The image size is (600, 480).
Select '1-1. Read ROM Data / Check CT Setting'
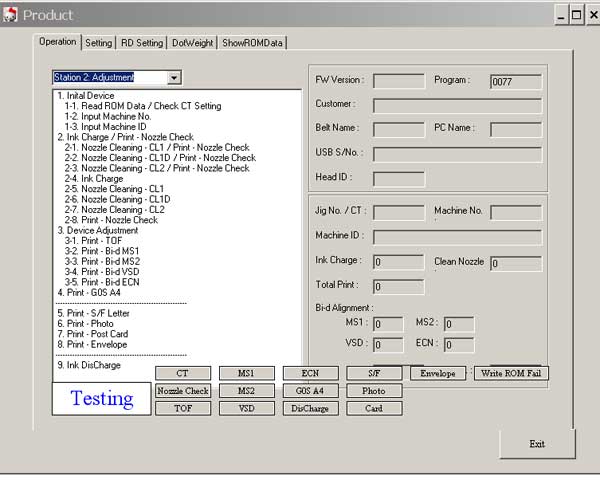point(143,106)
